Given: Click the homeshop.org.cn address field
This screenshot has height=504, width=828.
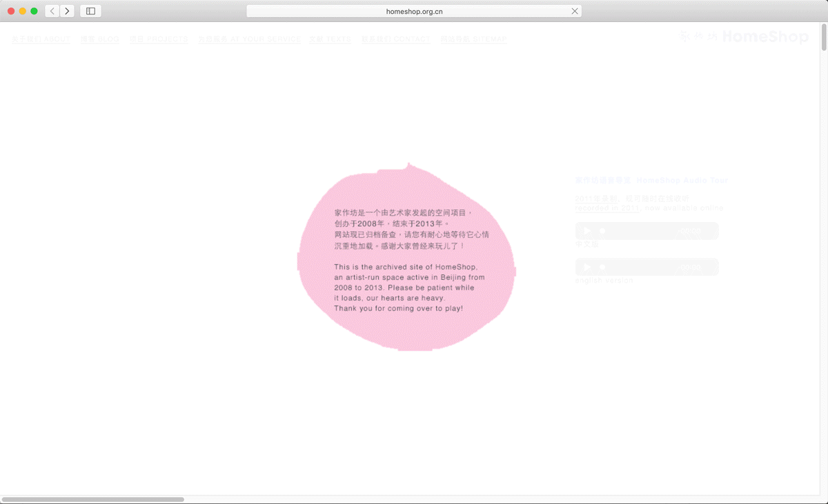Looking at the screenshot, I should (x=414, y=11).
